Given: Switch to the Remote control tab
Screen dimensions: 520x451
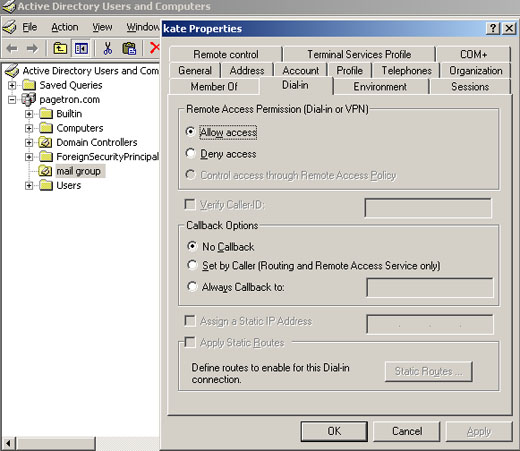Looking at the screenshot, I should point(226,54).
